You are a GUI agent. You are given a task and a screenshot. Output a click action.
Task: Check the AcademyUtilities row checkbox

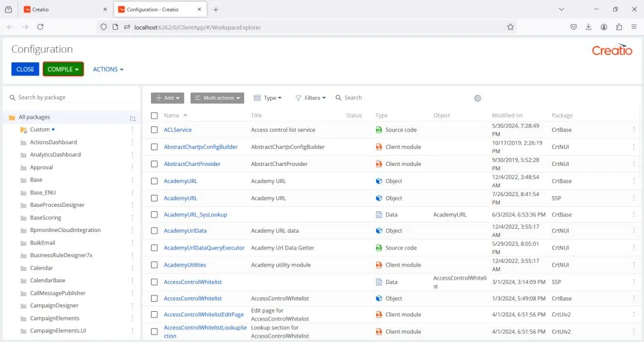(154, 265)
